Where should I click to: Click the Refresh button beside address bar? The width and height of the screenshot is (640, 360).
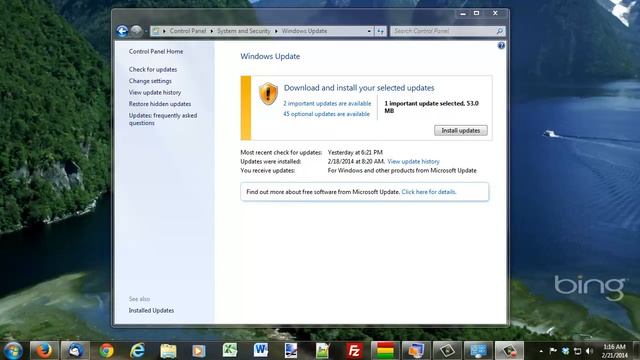(x=380, y=31)
